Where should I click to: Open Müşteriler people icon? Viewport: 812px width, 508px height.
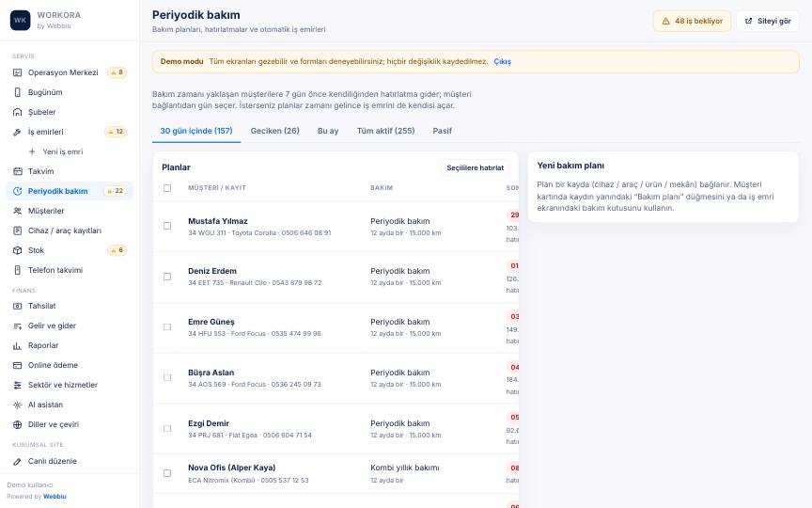tap(17, 211)
